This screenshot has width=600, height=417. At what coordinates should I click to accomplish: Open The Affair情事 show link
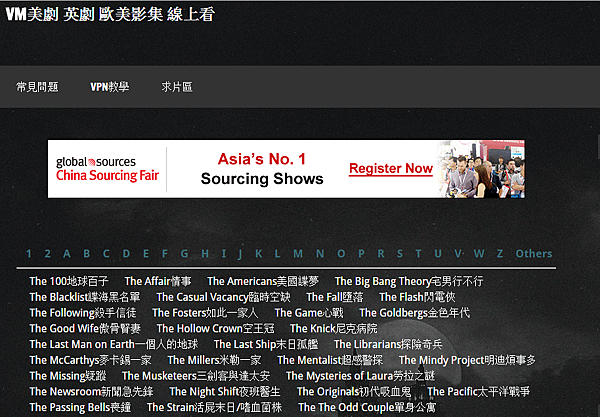click(158, 282)
